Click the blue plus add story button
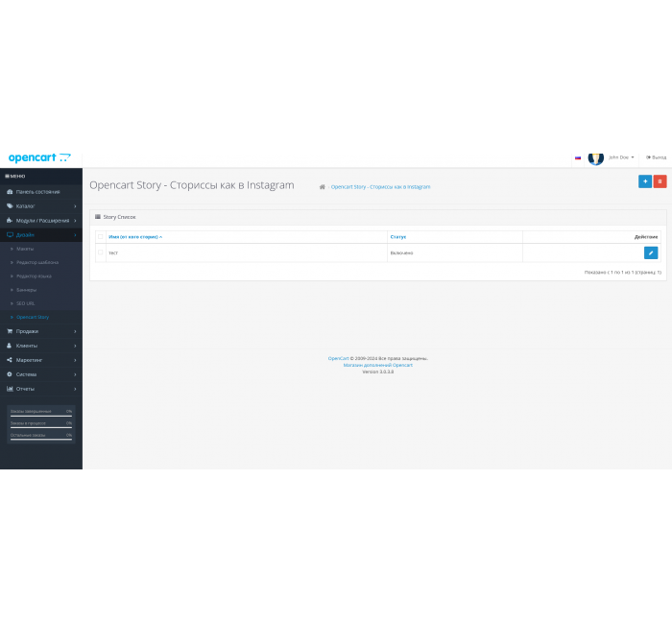 (645, 181)
